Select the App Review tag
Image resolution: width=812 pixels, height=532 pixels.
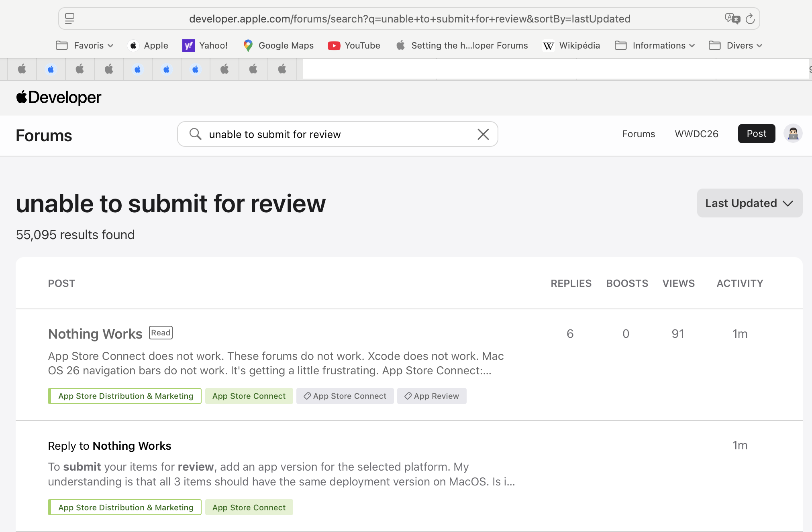432,396
